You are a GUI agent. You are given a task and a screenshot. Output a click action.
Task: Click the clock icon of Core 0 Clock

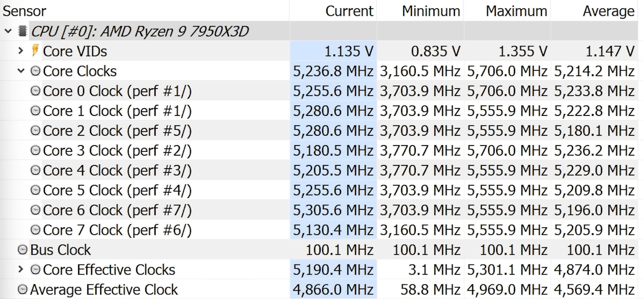[35, 91]
